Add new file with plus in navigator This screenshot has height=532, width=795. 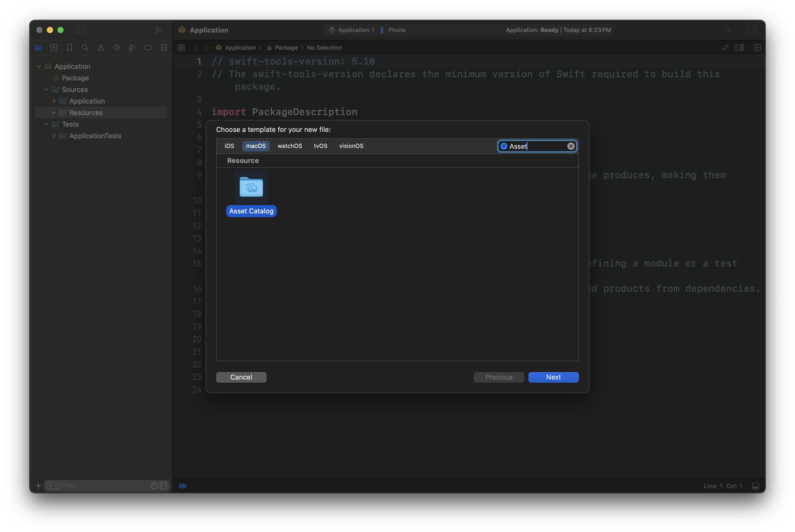(38, 486)
